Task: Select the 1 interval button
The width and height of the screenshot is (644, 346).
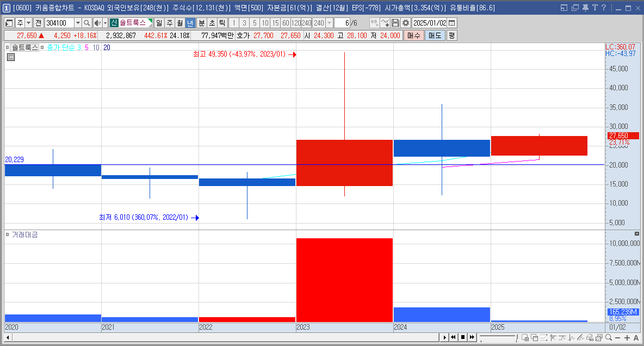Action: (234, 23)
